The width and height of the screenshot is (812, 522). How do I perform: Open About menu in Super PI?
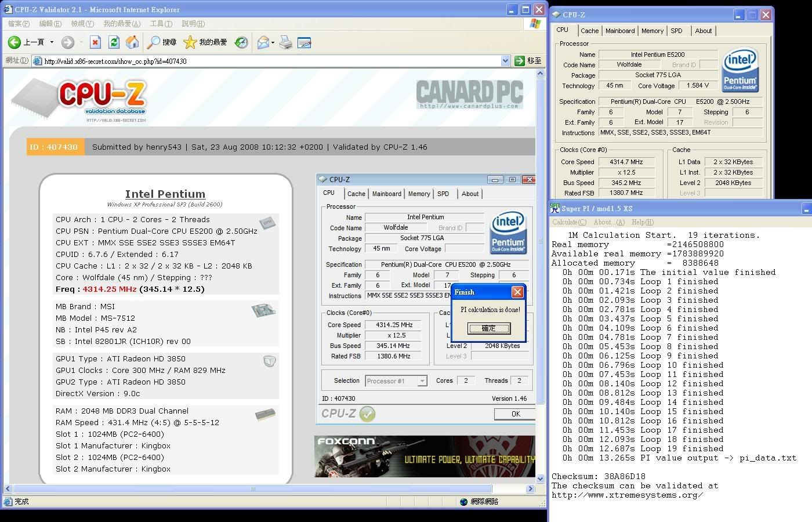pos(609,222)
